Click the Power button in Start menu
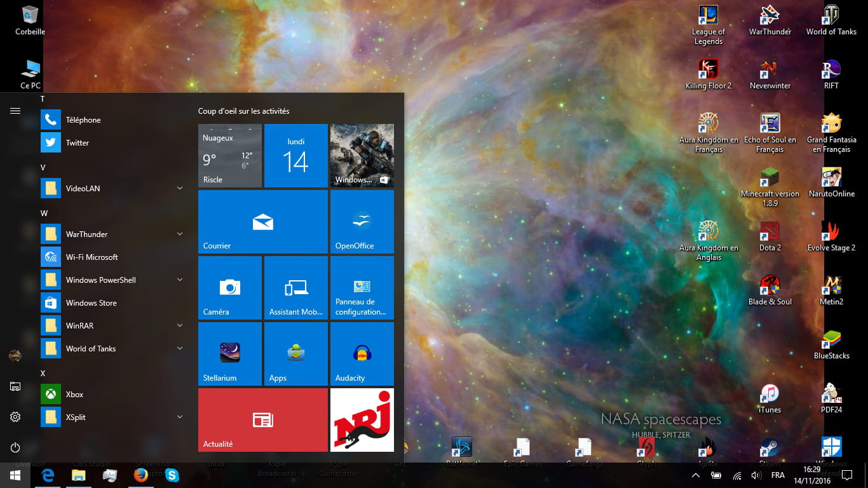The image size is (868, 488). 15,447
